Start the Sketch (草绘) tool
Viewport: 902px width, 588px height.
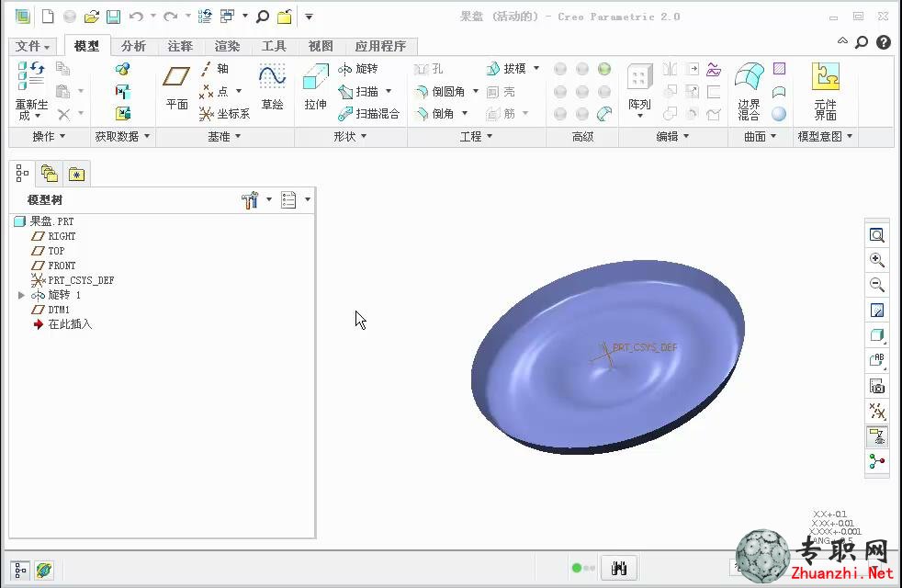coord(272,87)
